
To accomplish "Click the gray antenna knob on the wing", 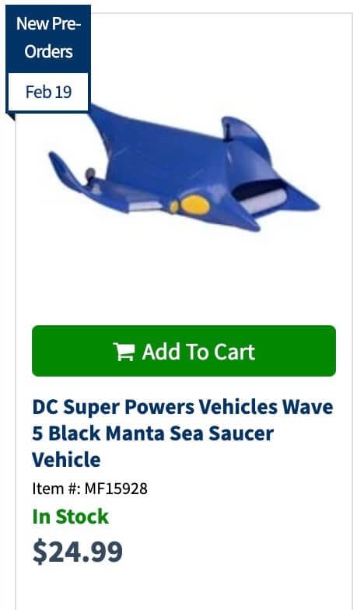I will [90, 174].
